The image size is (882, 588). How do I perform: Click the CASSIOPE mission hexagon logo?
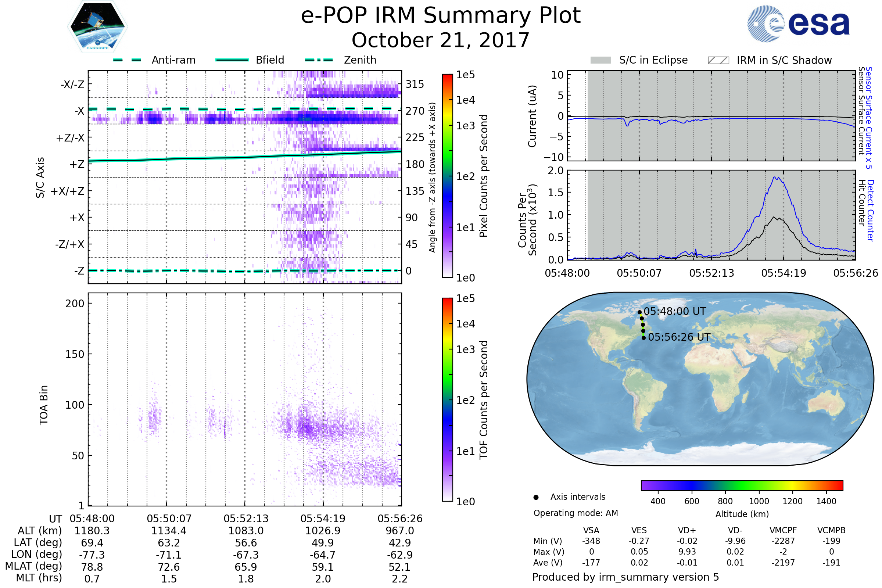(x=97, y=27)
